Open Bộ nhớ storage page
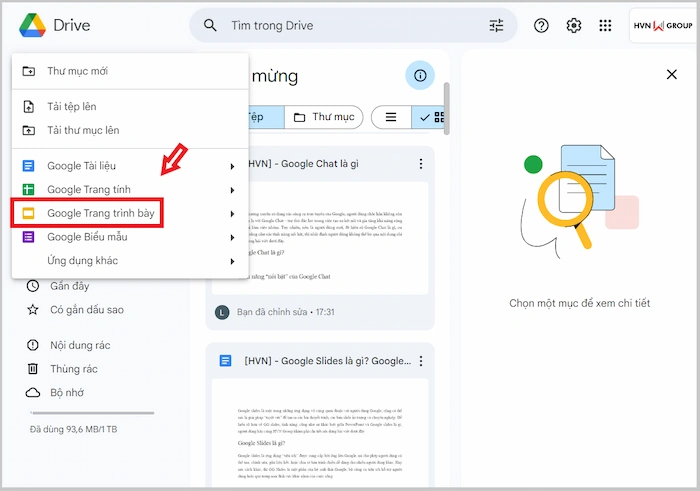The height and width of the screenshot is (491, 700). tap(67, 392)
